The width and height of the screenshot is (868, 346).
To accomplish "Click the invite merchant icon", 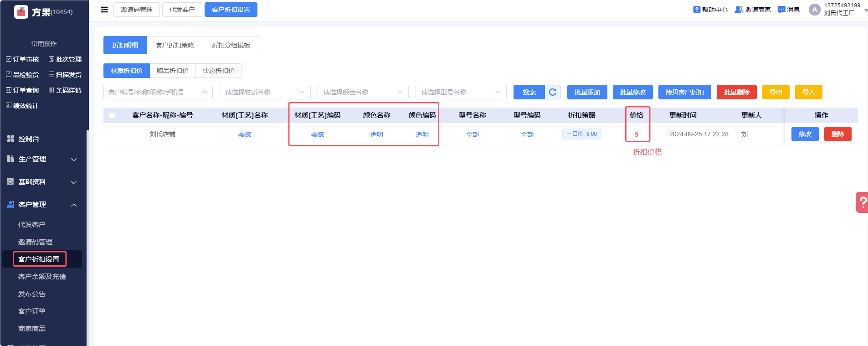I will 739,10.
